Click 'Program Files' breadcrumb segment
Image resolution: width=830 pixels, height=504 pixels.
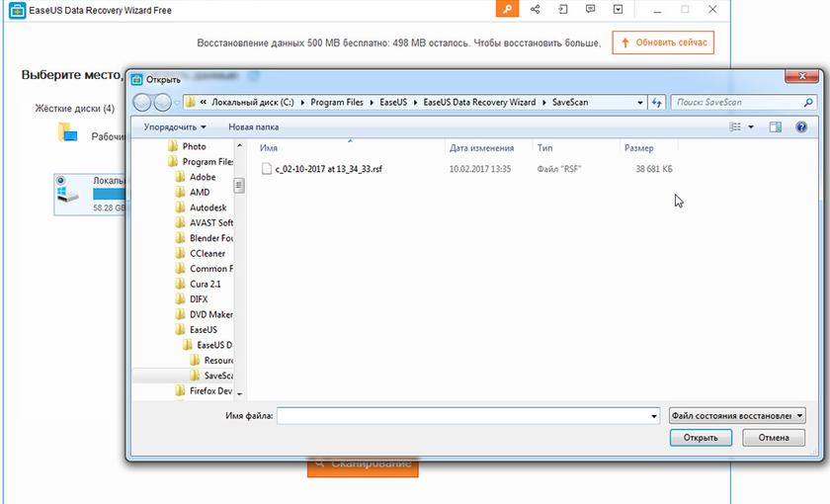(x=337, y=102)
